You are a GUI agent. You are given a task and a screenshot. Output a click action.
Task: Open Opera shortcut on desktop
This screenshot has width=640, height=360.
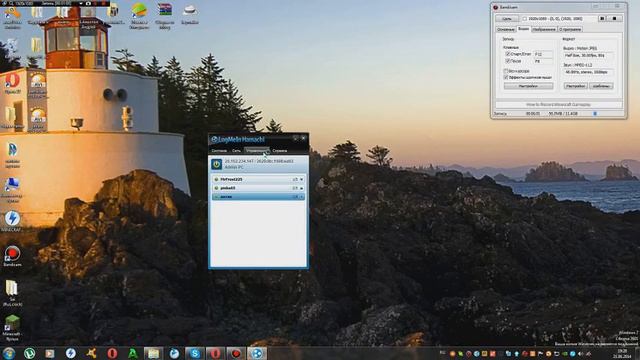pos(12,84)
